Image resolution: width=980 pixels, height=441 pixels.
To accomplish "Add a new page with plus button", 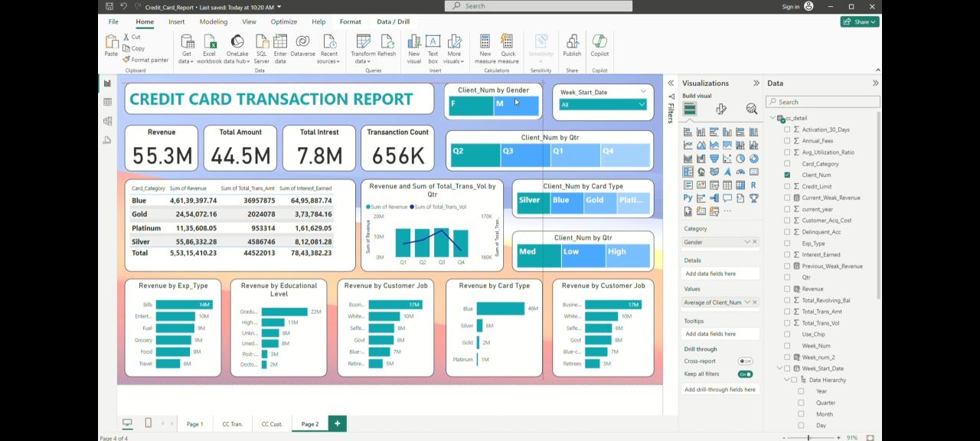I will [337, 423].
